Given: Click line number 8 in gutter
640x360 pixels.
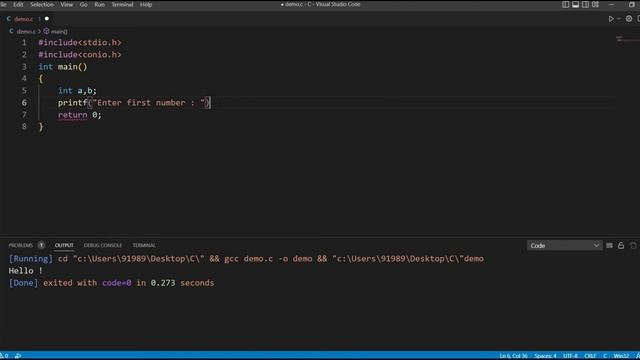Looking at the screenshot, I should coord(24,127).
